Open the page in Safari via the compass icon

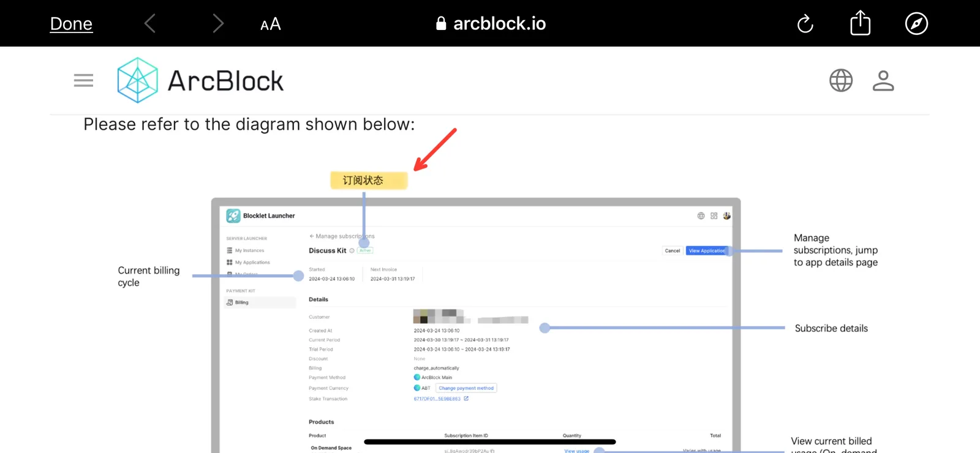(x=916, y=24)
